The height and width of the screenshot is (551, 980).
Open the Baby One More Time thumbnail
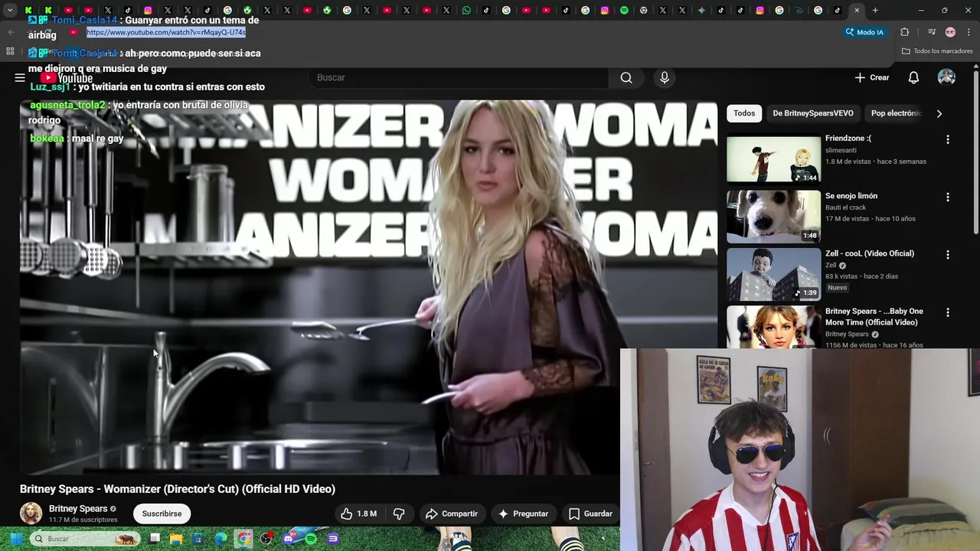(773, 327)
